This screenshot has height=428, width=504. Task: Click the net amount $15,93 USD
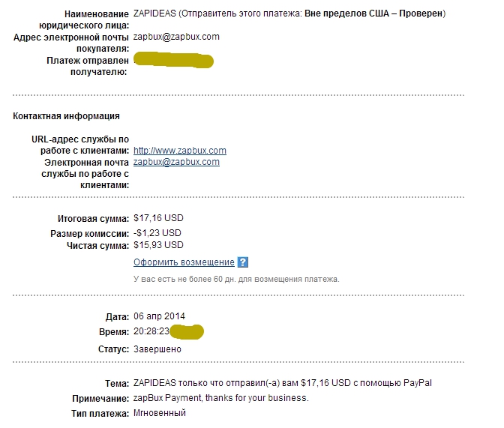click(x=158, y=245)
